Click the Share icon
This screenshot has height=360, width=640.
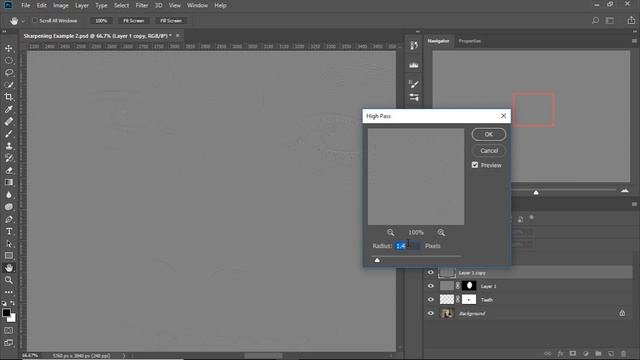631,20
